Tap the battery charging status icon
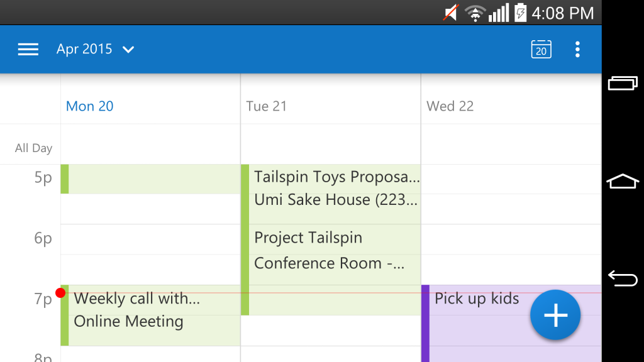The height and width of the screenshot is (362, 644). pyautogui.click(x=520, y=13)
